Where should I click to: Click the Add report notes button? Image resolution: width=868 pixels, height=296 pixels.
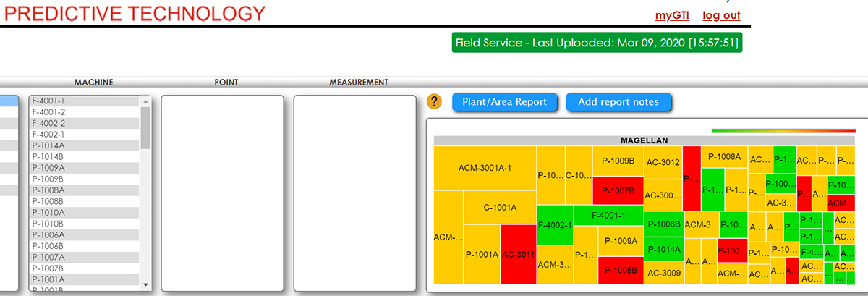coord(618,102)
